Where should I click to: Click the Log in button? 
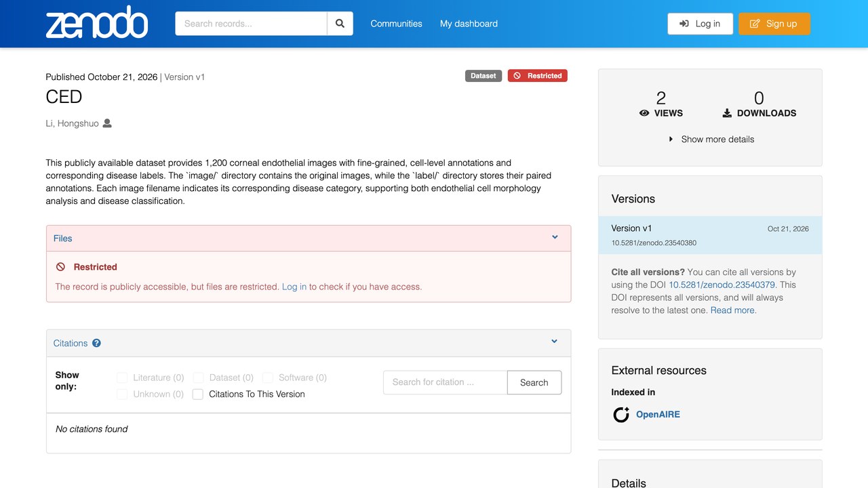(700, 24)
